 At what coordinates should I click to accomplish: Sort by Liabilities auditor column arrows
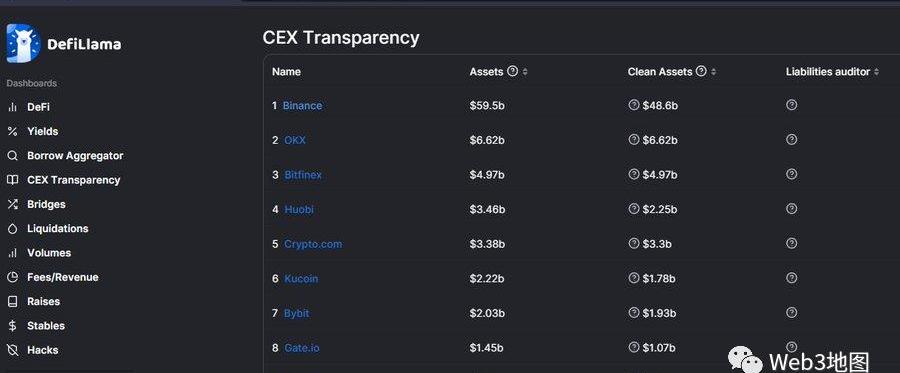[876, 72]
